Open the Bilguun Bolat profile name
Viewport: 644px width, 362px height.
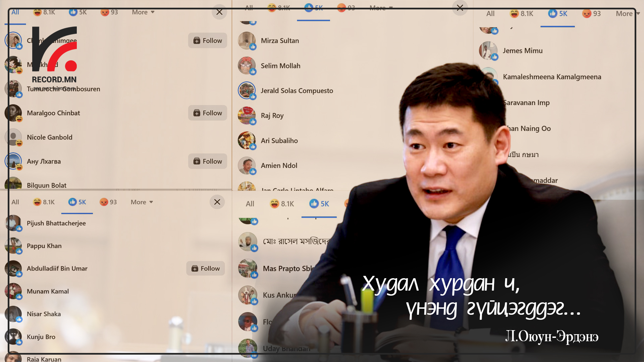[47, 185]
